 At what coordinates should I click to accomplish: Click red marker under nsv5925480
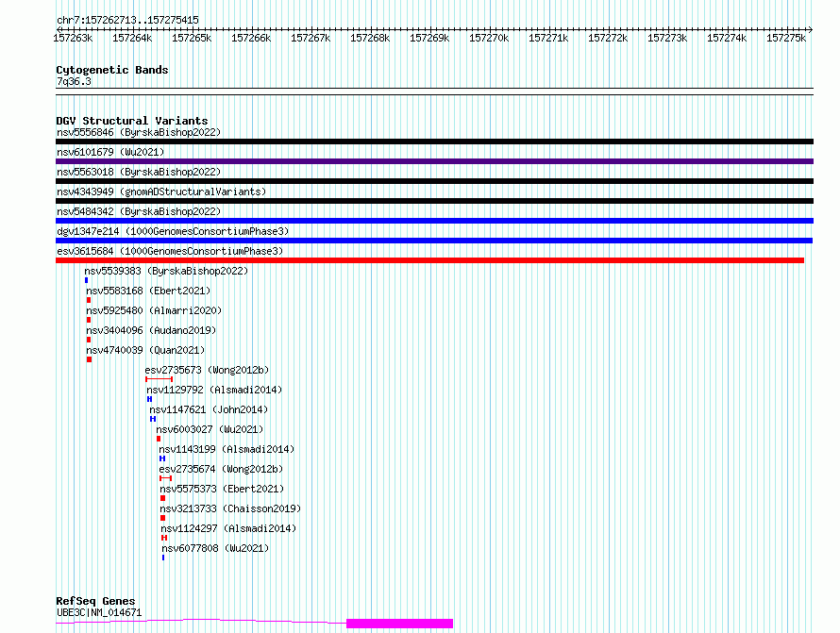pos(89,320)
